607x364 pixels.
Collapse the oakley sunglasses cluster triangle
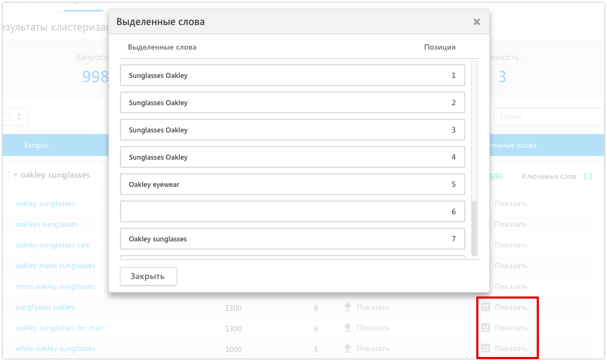tap(16, 175)
